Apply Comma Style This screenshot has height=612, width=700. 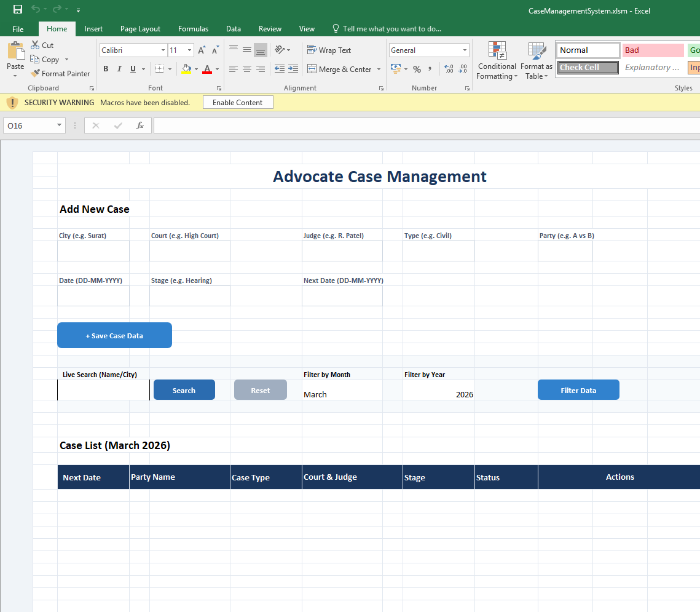(x=430, y=69)
